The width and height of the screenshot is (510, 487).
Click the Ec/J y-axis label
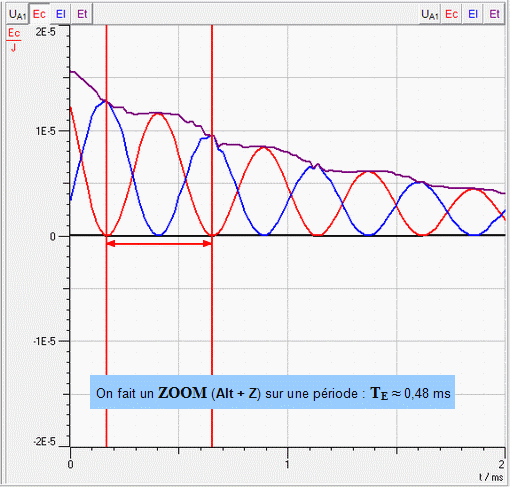[14, 40]
